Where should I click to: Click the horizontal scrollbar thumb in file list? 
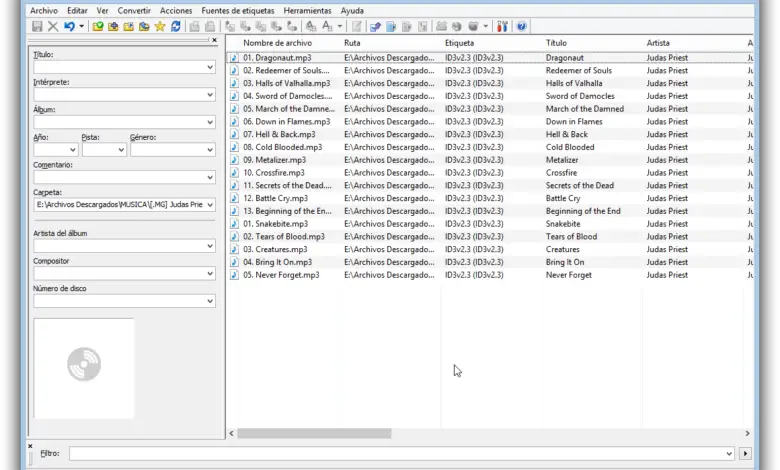point(314,434)
